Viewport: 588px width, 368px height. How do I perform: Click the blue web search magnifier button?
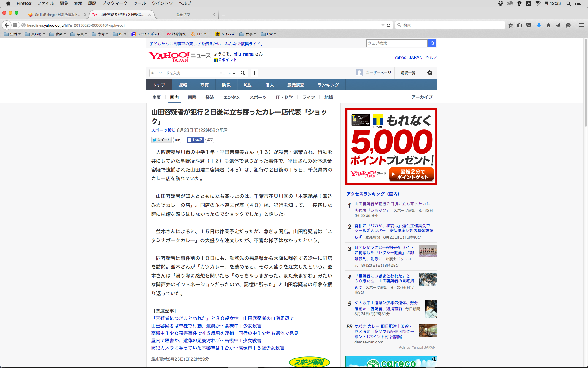[x=432, y=43]
